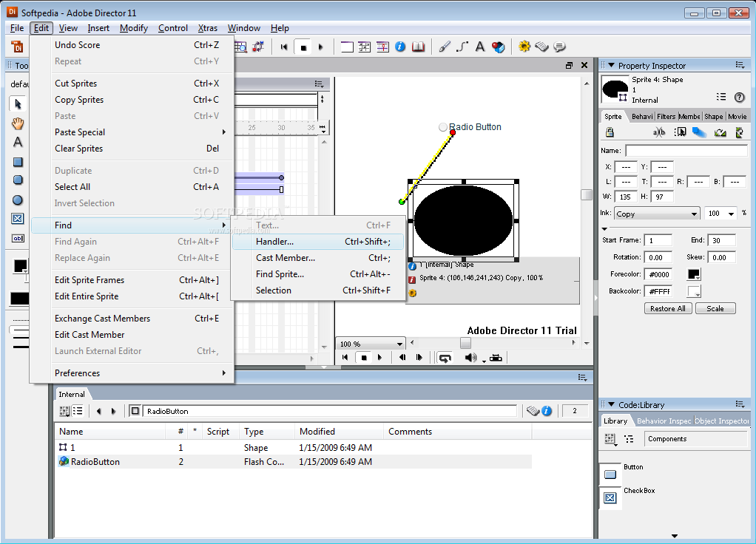The height and width of the screenshot is (544, 756).
Task: Open the Code:Library panel options menu
Action: coord(740,404)
